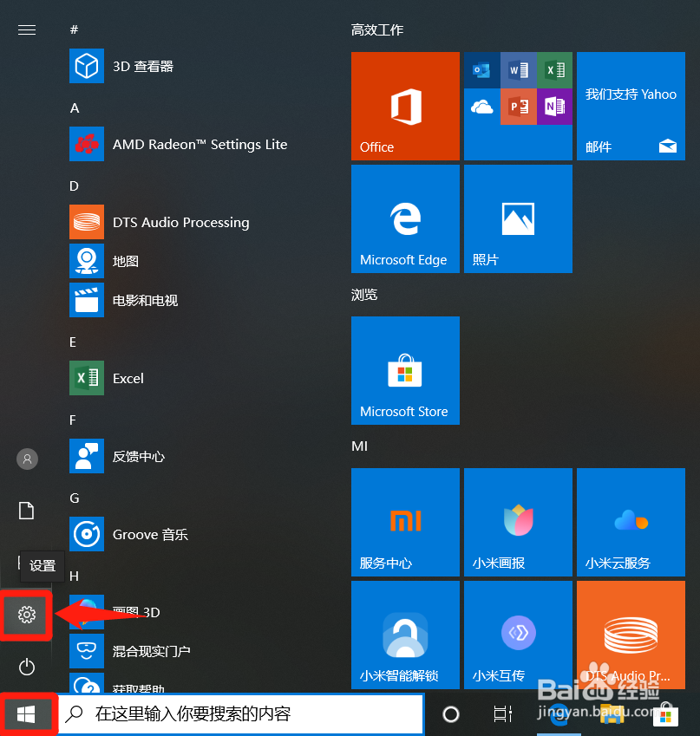The height and width of the screenshot is (736, 700).
Task: Click the Windows Start button
Action: pyautogui.click(x=26, y=714)
